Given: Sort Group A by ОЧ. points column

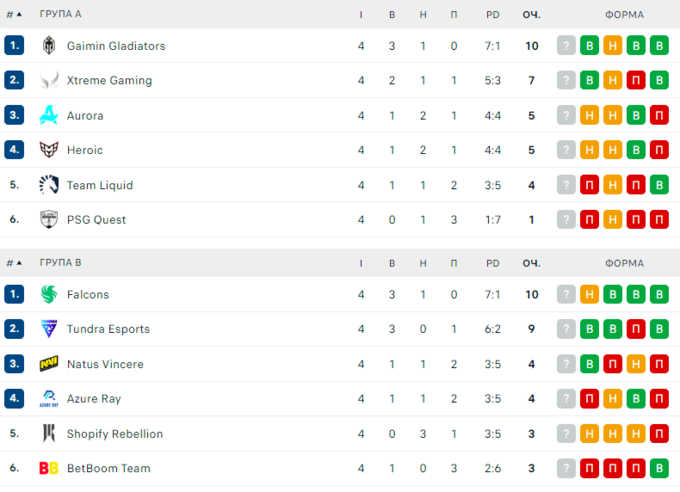Looking at the screenshot, I should point(531,14).
